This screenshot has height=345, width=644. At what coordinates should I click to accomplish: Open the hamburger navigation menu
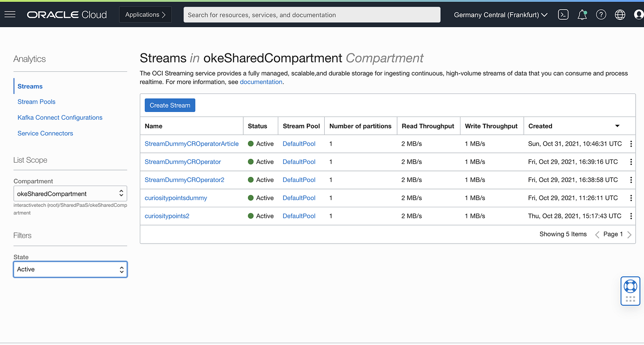(x=10, y=15)
